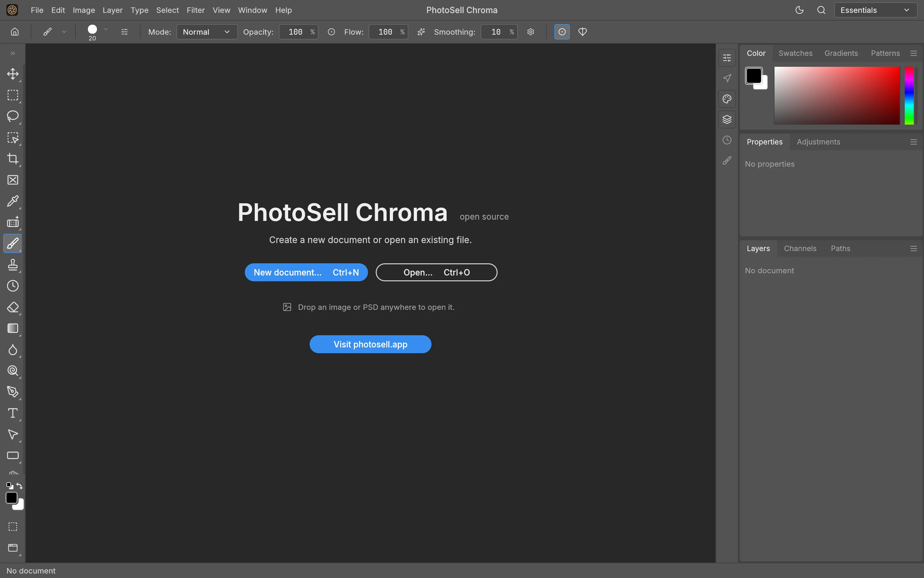Select the Eraser tool
Image resolution: width=924 pixels, height=578 pixels.
click(13, 307)
